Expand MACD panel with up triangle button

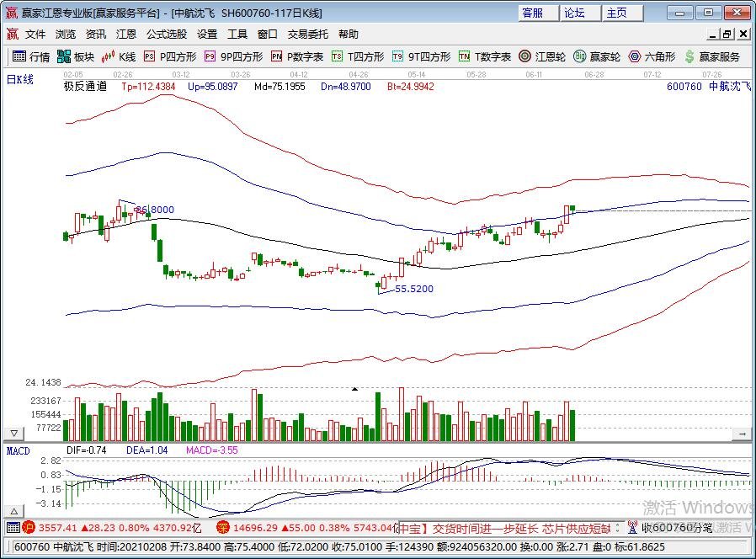(14, 511)
